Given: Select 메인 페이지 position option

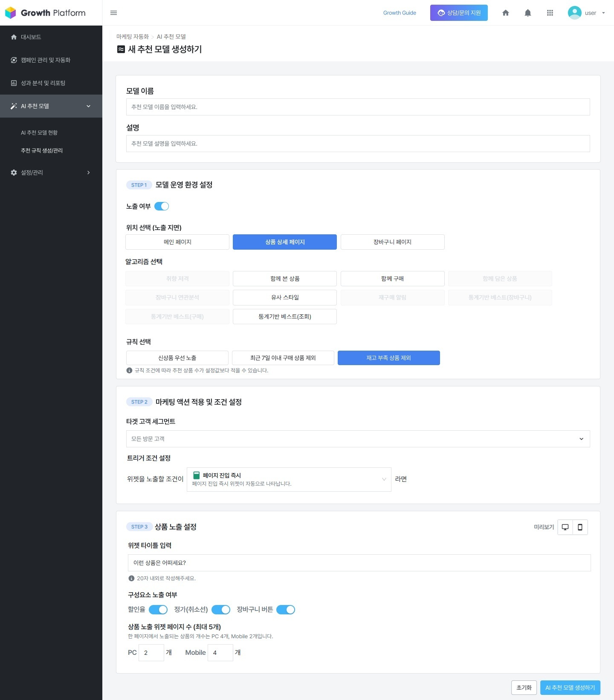Looking at the screenshot, I should [177, 242].
